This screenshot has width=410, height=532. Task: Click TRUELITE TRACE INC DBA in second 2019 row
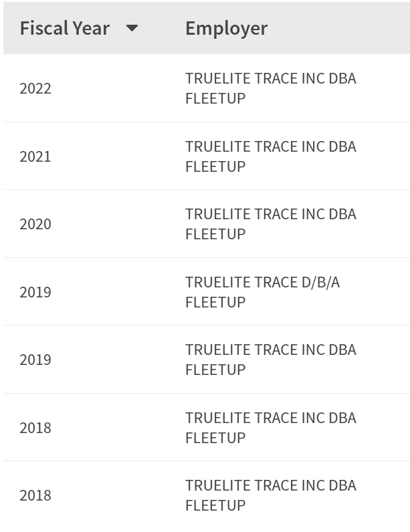tap(270, 350)
